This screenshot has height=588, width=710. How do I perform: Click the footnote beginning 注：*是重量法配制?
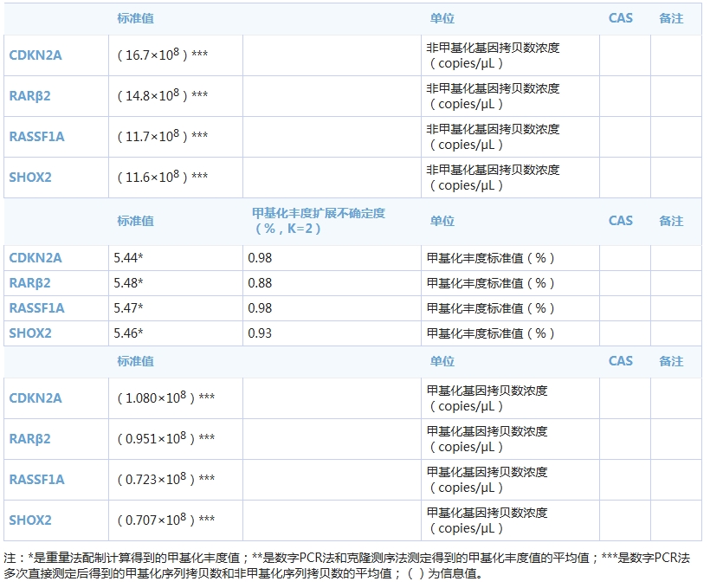click(x=347, y=565)
